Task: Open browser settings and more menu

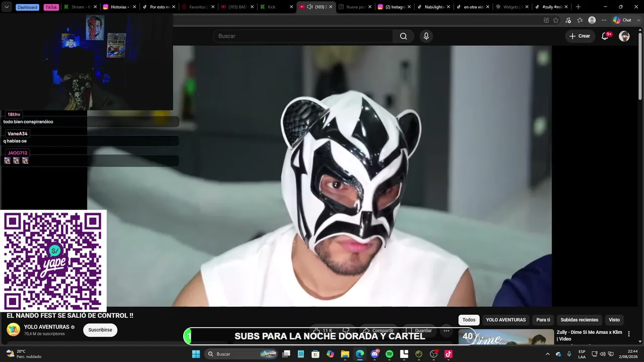Action: click(x=604, y=20)
